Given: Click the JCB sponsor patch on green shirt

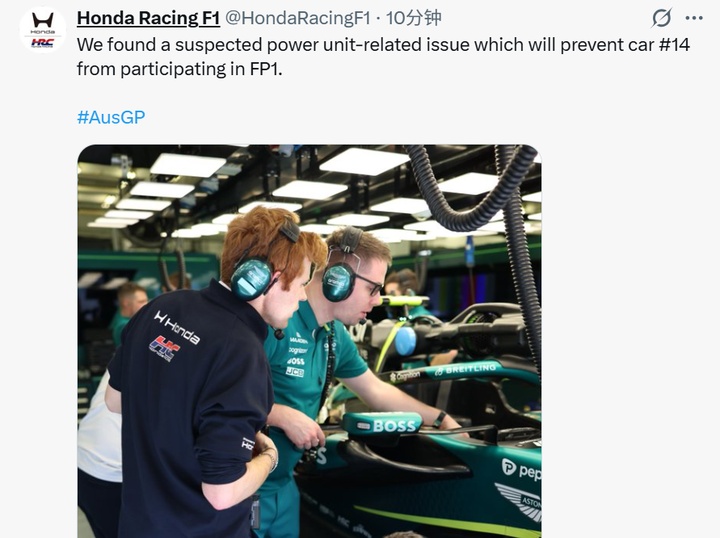Looking at the screenshot, I should 295,371.
